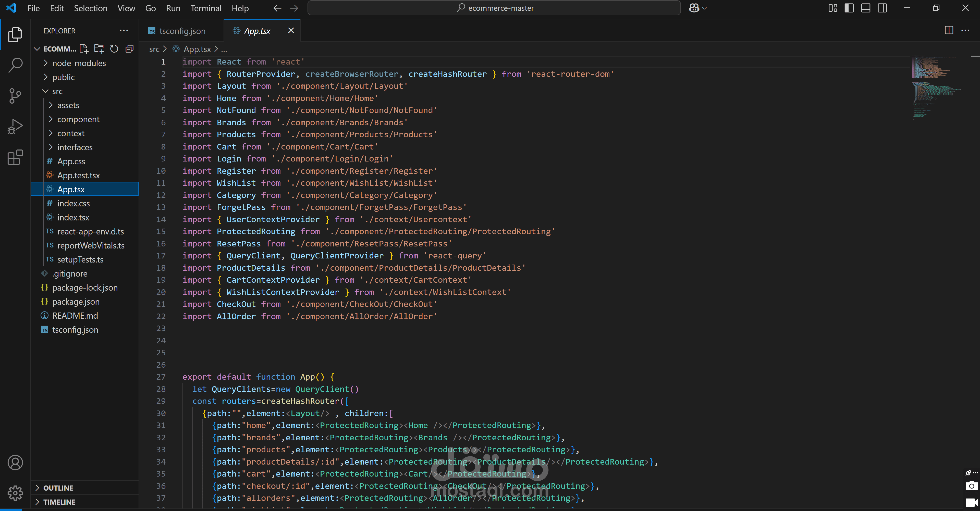Toggle the Primary Side Bar layout button
Image resolution: width=980 pixels, height=511 pixels.
849,8
